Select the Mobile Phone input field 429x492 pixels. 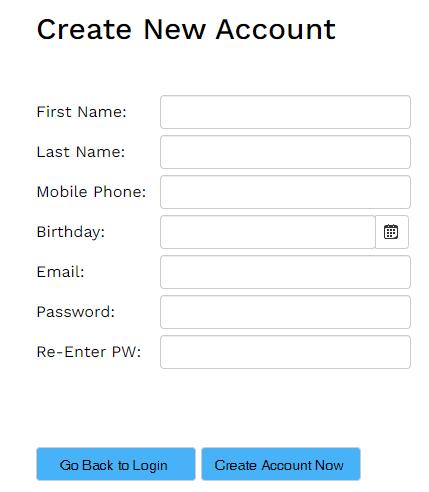[x=285, y=192]
